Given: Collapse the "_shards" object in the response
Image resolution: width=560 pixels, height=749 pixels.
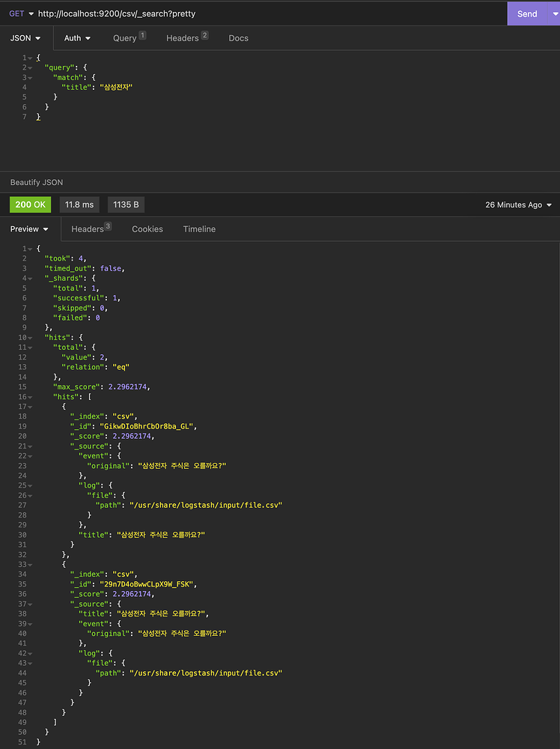Looking at the screenshot, I should (x=30, y=279).
